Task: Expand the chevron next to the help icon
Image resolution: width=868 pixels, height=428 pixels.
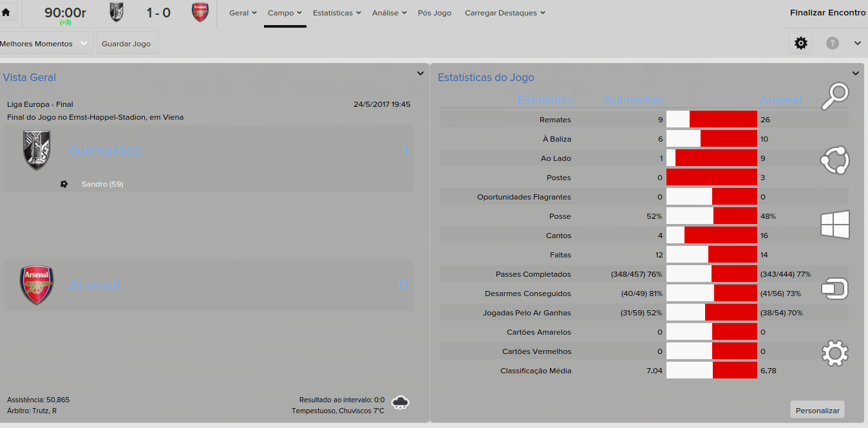Action: click(858, 43)
